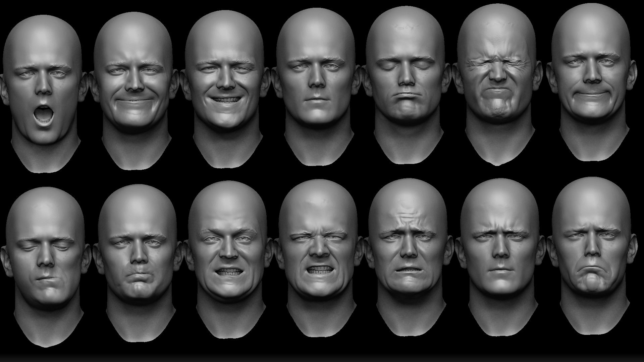Image resolution: width=644 pixels, height=362 pixels.
Task: Click the open mouth of the yawning head
Action: (x=44, y=114)
